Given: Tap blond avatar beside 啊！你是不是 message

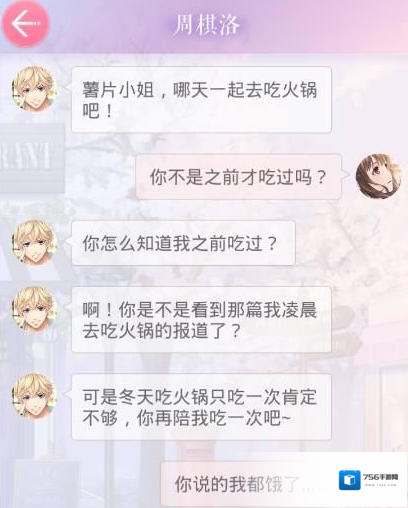Looking at the screenshot, I should [34, 310].
